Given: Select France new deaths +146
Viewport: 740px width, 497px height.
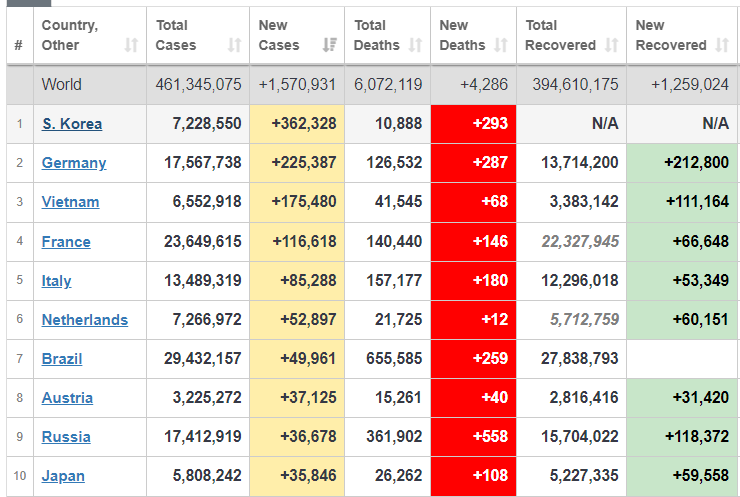Looking at the screenshot, I should 490,242.
